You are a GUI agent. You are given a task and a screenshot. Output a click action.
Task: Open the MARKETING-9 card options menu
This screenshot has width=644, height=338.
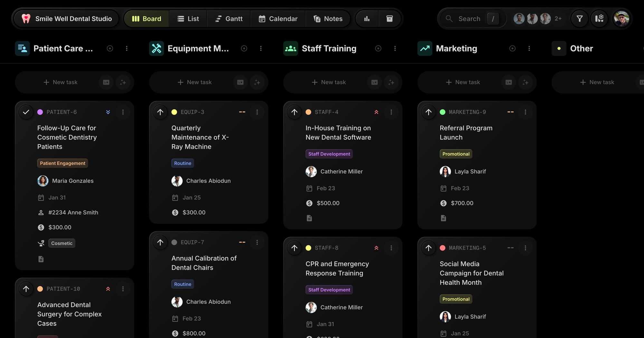pos(525,112)
